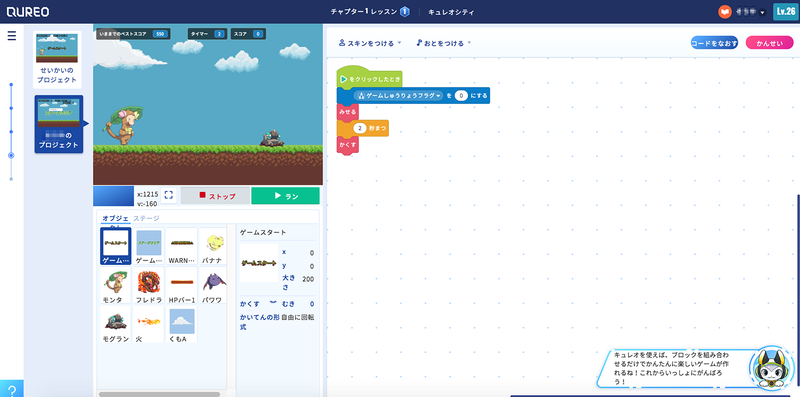The height and width of the screenshot is (397, 800).
Task: Select the みせる block
Action: (x=347, y=112)
